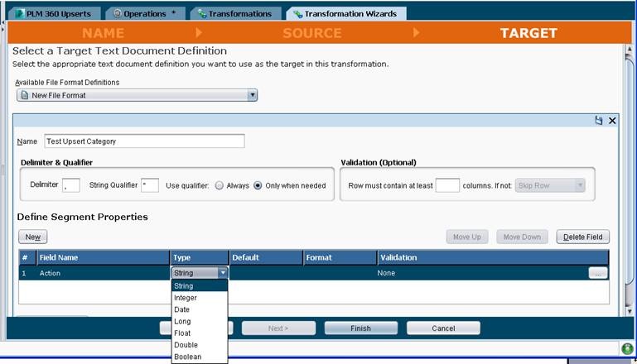Click the New field button
This screenshot has height=364, width=637.
pos(32,237)
